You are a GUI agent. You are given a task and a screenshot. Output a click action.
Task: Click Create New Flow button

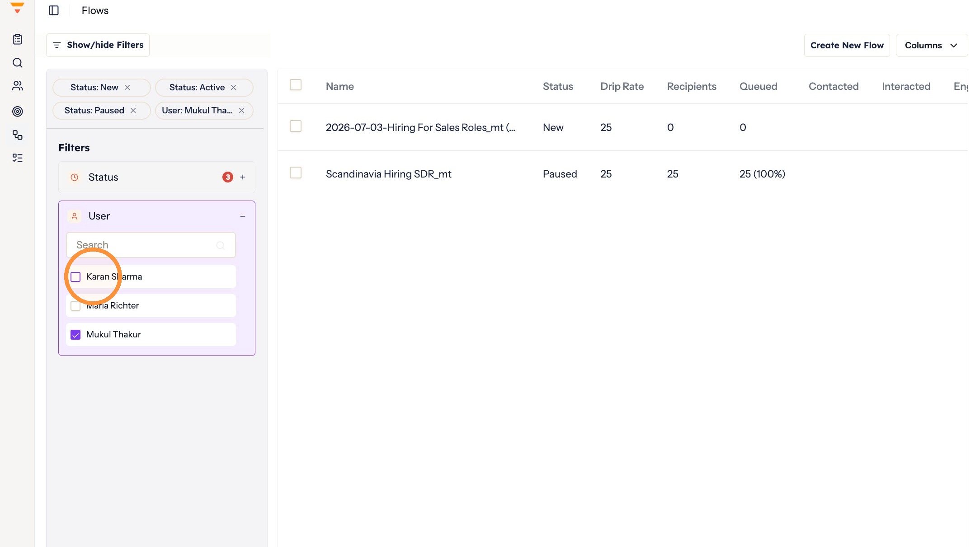pyautogui.click(x=847, y=45)
